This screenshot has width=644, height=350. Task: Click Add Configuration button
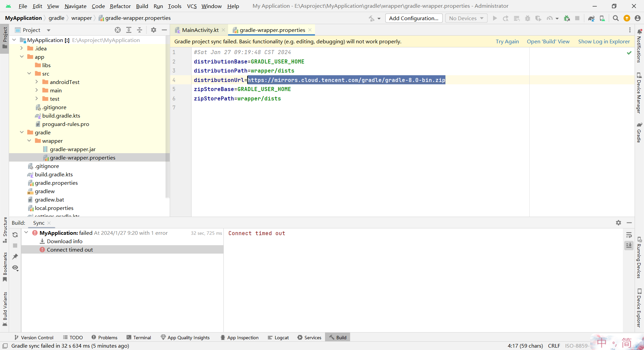tap(414, 18)
